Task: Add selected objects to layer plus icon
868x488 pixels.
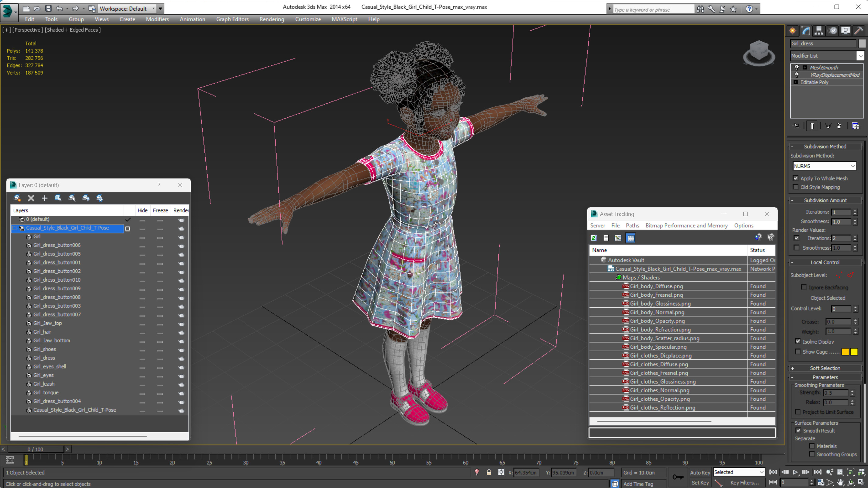Action: (x=44, y=198)
